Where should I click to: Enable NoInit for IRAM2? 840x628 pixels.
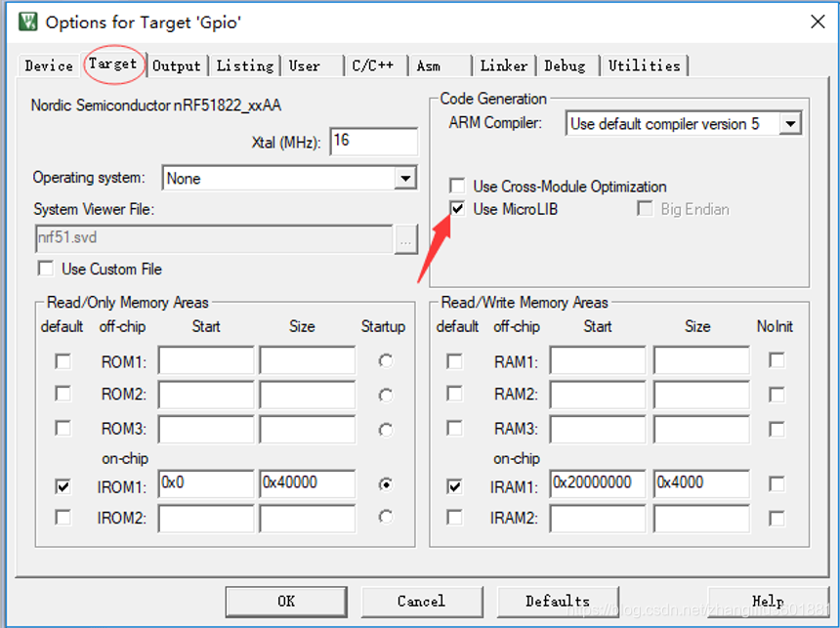777,519
